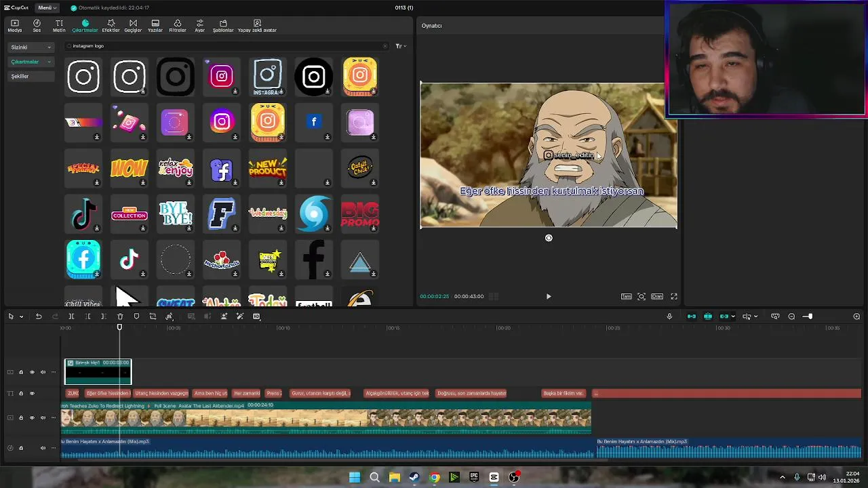Collapse the Çıkartmalar sidebar section
Viewport: 868px width, 488px height.
(x=31, y=62)
